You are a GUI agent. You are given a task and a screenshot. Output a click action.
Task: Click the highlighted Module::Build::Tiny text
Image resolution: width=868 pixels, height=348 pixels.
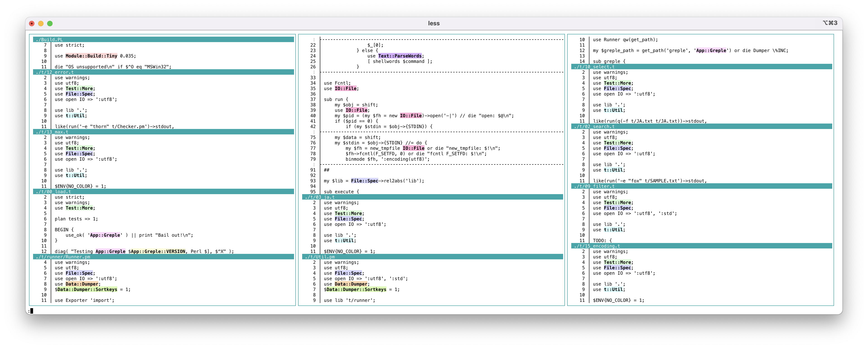[91, 56]
